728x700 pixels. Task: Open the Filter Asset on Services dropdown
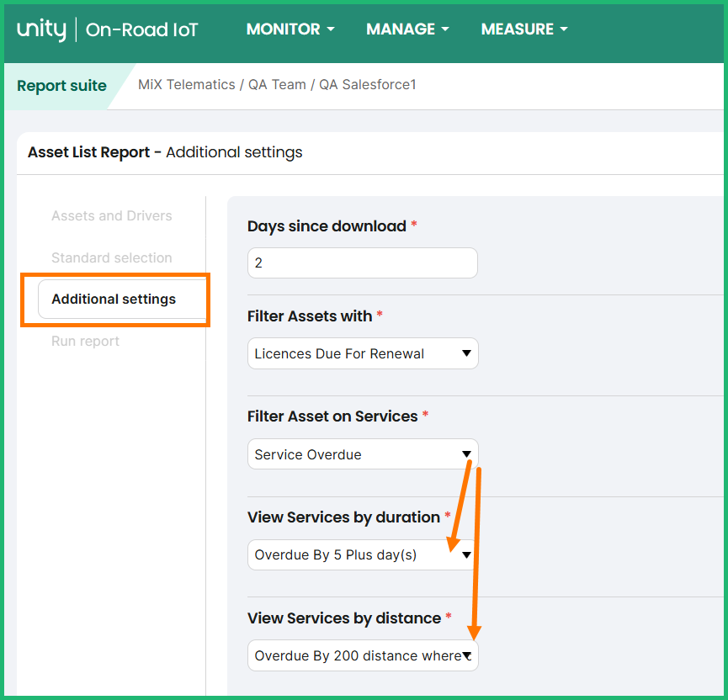coord(363,454)
